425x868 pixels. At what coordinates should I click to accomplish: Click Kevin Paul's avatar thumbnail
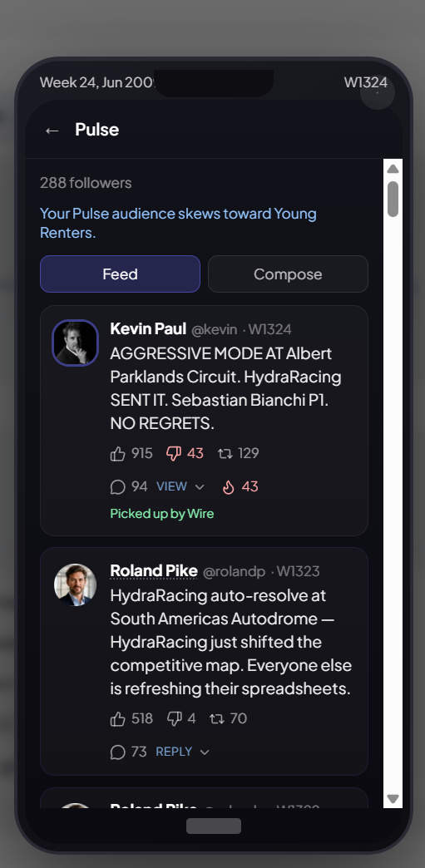(x=76, y=343)
